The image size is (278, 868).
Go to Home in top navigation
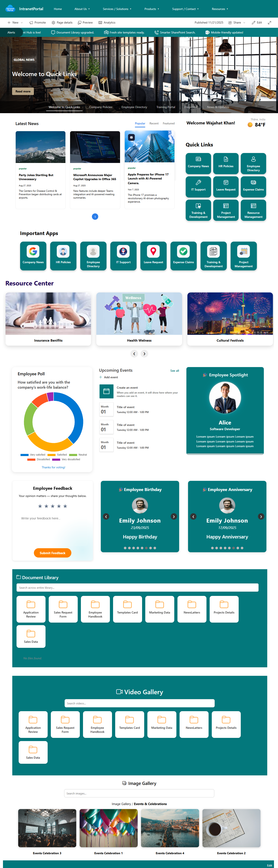[58, 9]
